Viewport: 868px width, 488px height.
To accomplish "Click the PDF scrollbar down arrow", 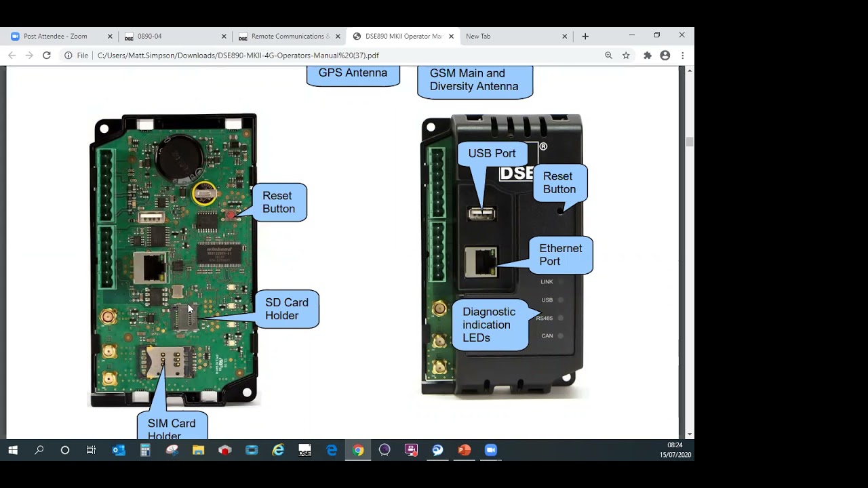I will (690, 434).
